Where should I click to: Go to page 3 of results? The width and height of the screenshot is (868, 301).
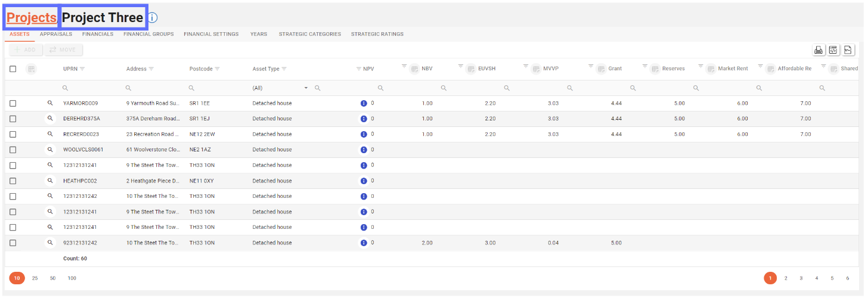coord(801,278)
